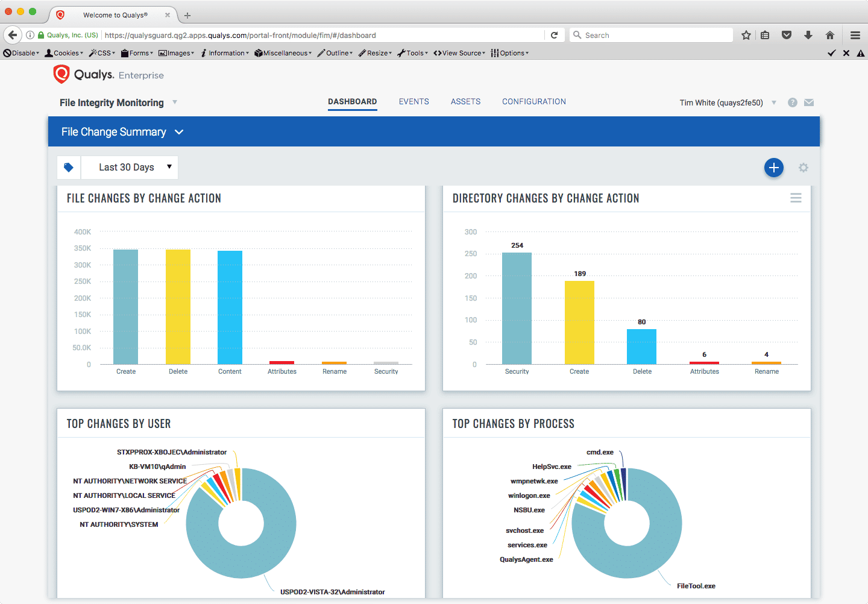The image size is (868, 604).
Task: Reload the page
Action: pyautogui.click(x=554, y=35)
